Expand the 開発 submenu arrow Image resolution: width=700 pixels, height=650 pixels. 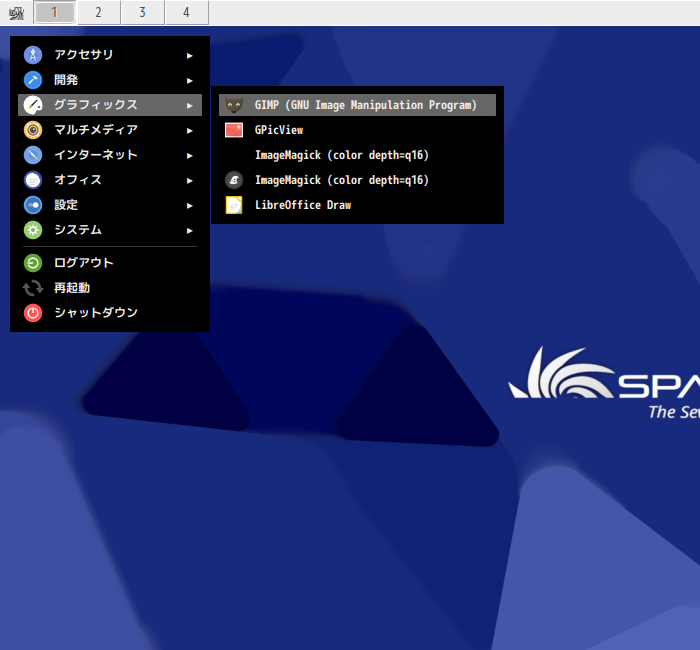pyautogui.click(x=190, y=81)
